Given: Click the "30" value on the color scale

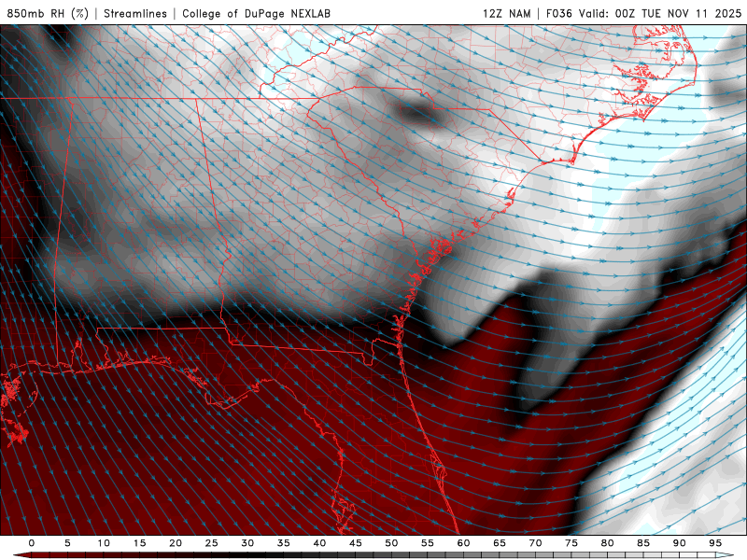Looking at the screenshot, I should [247, 543].
